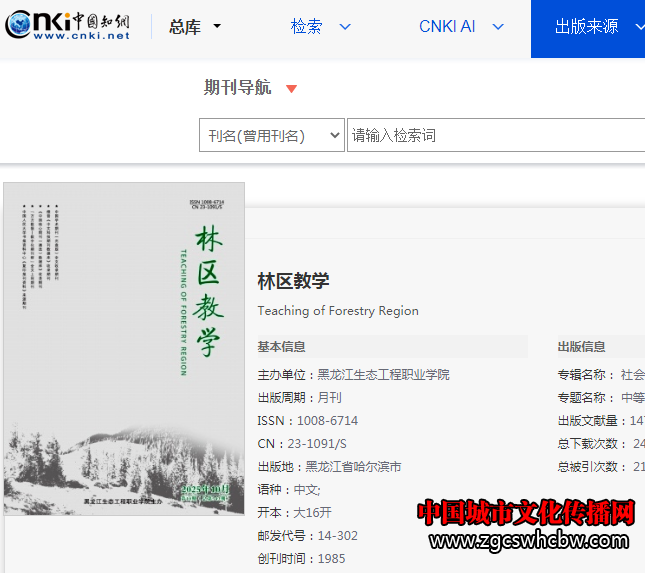This screenshot has width=645, height=573.
Task: Click the 林区教学 journal title
Action: tap(293, 281)
